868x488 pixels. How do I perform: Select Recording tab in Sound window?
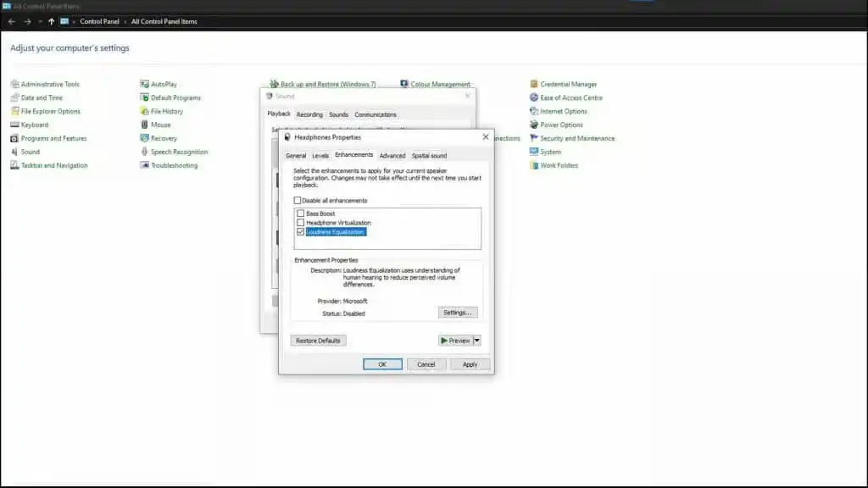pos(309,114)
